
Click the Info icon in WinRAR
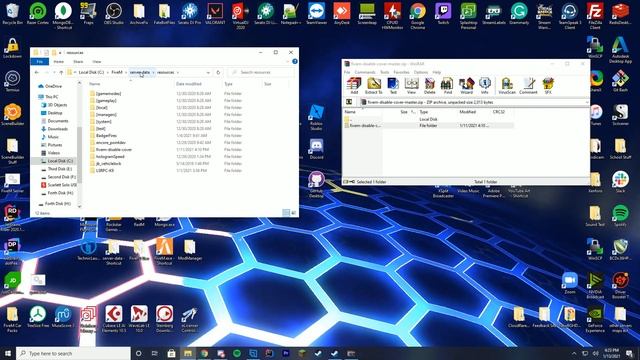(484, 86)
